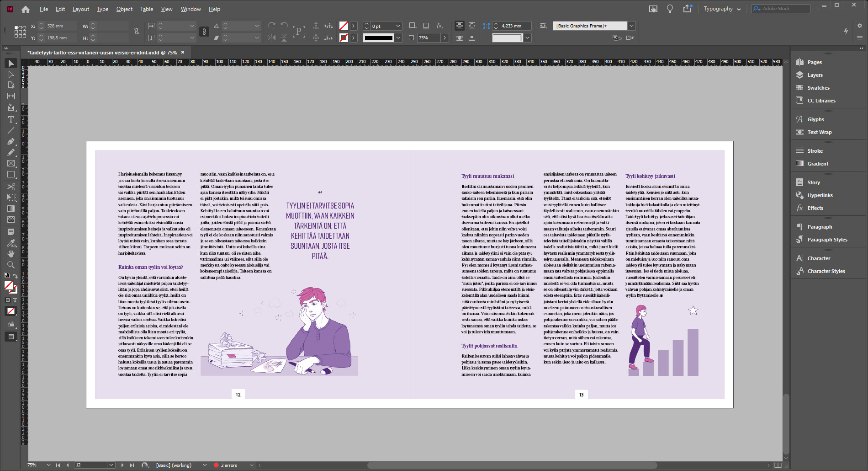Screen dimensions: 868x471
Task: Toggle jump object text wrap
Action: pos(472,37)
